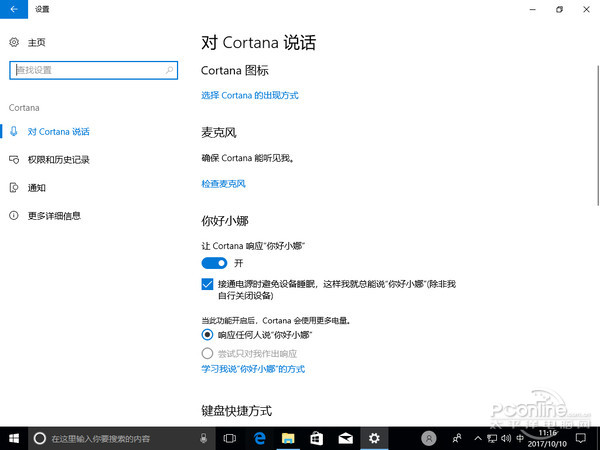
Task: Click the microphone icon beside 对 Cortana 说话
Action: [x=14, y=131]
